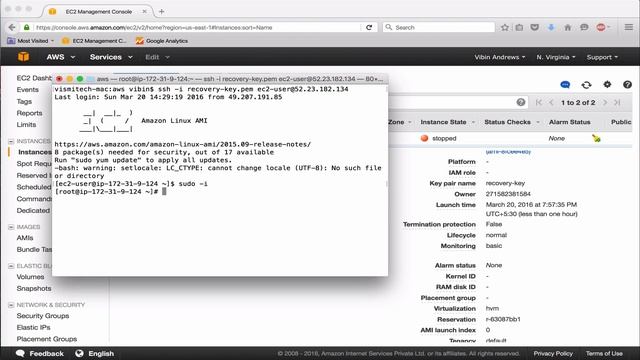Refresh the instances list in console

tap(586, 84)
